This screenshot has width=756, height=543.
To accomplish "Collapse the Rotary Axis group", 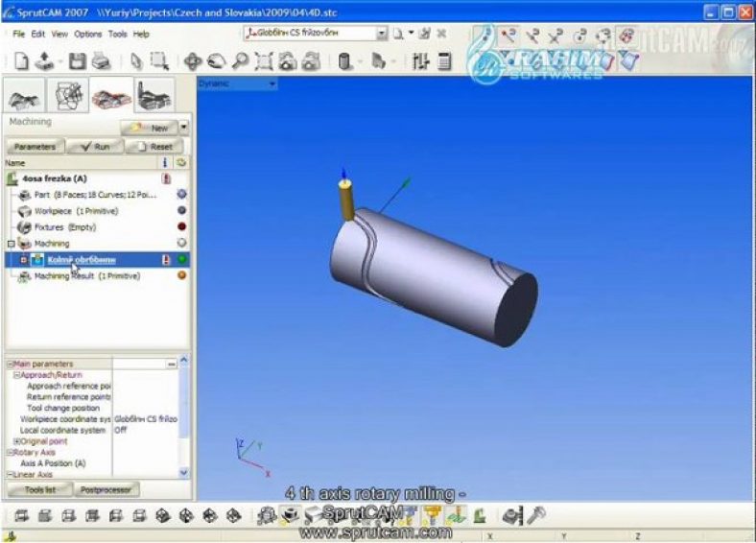I will 10,452.
